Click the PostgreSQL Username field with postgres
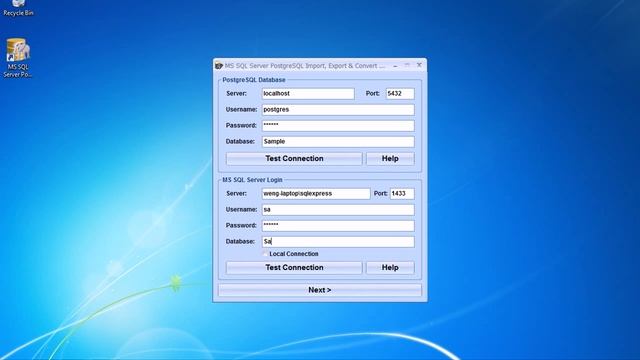Image resolution: width=640 pixels, height=360 pixels. (338, 109)
